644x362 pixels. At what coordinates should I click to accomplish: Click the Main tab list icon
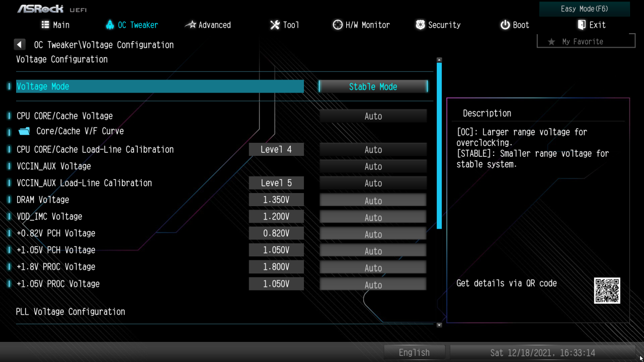pos(45,25)
